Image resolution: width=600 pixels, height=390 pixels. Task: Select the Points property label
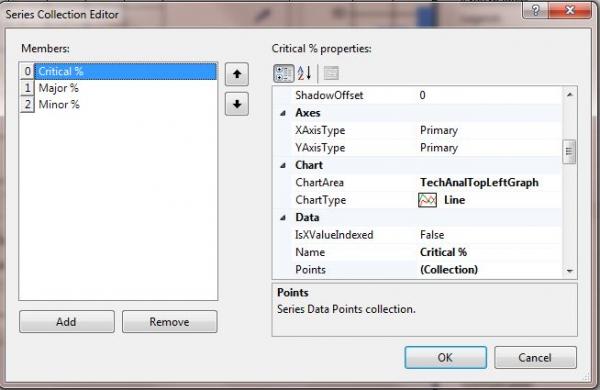coord(310,270)
